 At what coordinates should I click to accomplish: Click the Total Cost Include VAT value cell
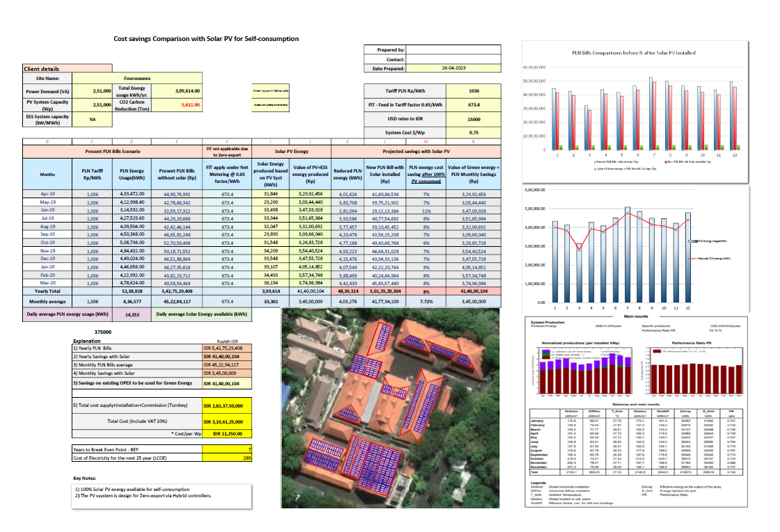[x=228, y=421]
